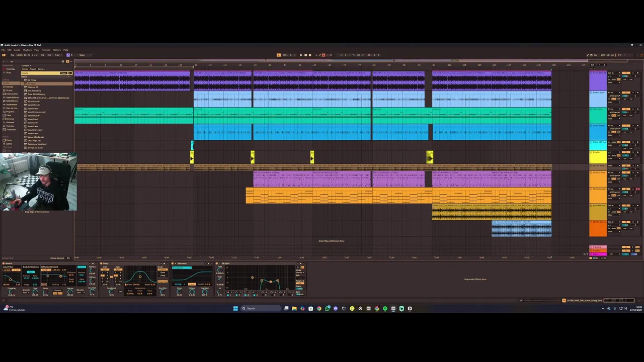Toggle the Reverb device activator
Image resolution: width=644 pixels, height=362 pixels.
pyautogui.click(x=4, y=263)
